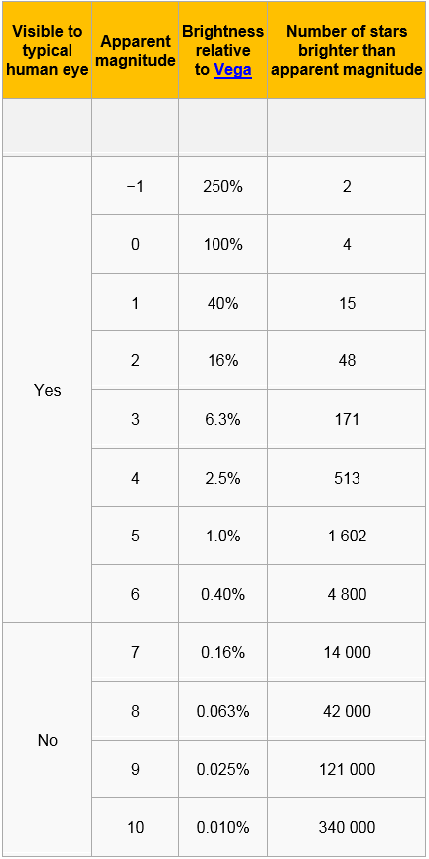429x859 pixels.
Task: Select the 0.063% brightness cell
Action: pyautogui.click(x=223, y=711)
